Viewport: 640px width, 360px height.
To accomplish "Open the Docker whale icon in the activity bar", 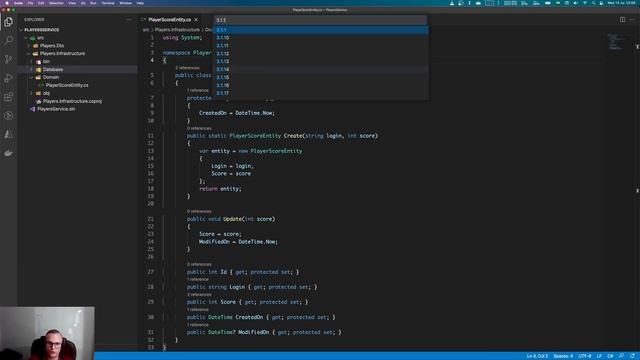I will click(9, 153).
